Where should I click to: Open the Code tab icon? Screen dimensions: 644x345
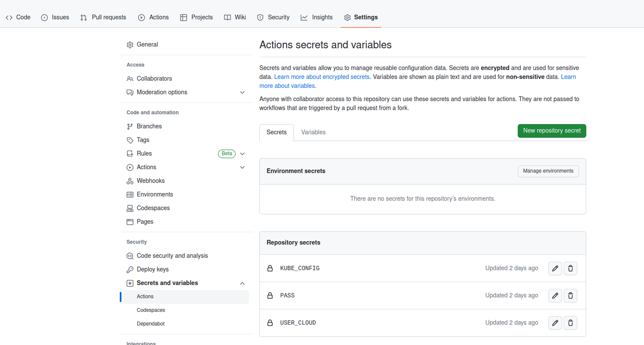[x=9, y=17]
